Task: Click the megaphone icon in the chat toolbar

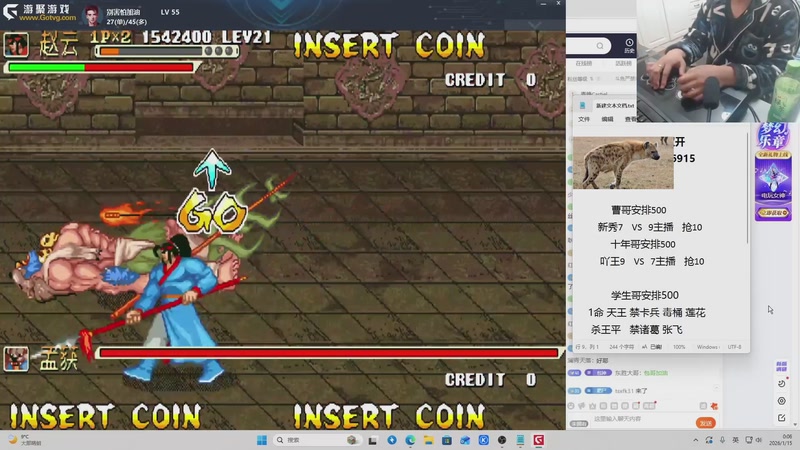Action: coord(582,406)
